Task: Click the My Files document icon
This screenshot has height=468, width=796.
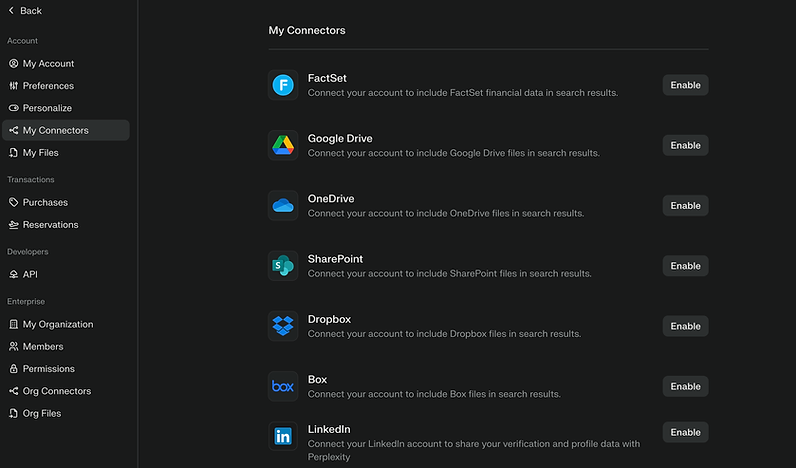Action: [x=14, y=153]
